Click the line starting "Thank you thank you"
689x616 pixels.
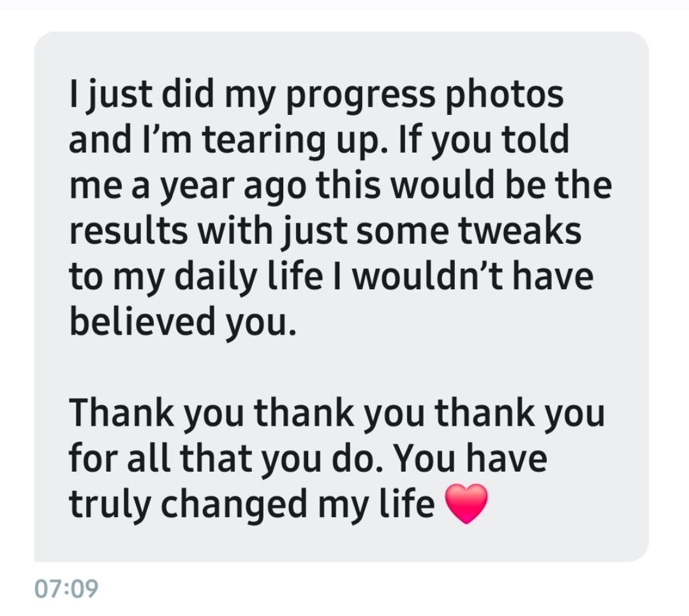click(x=337, y=413)
